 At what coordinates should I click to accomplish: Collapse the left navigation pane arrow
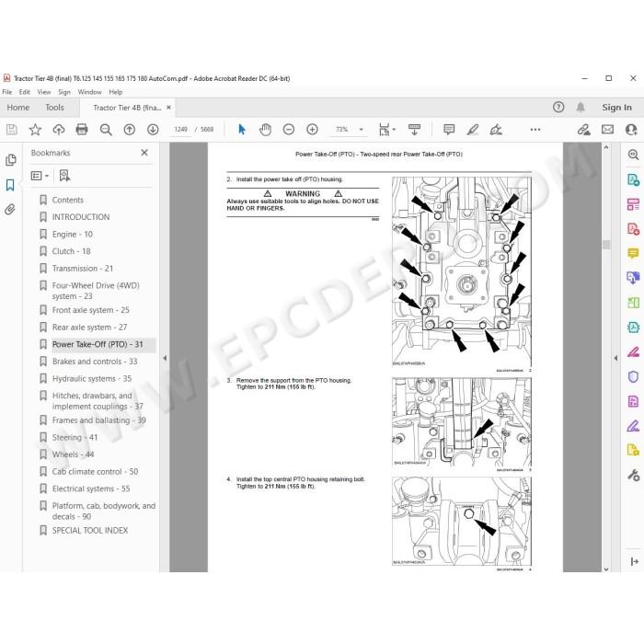165,358
